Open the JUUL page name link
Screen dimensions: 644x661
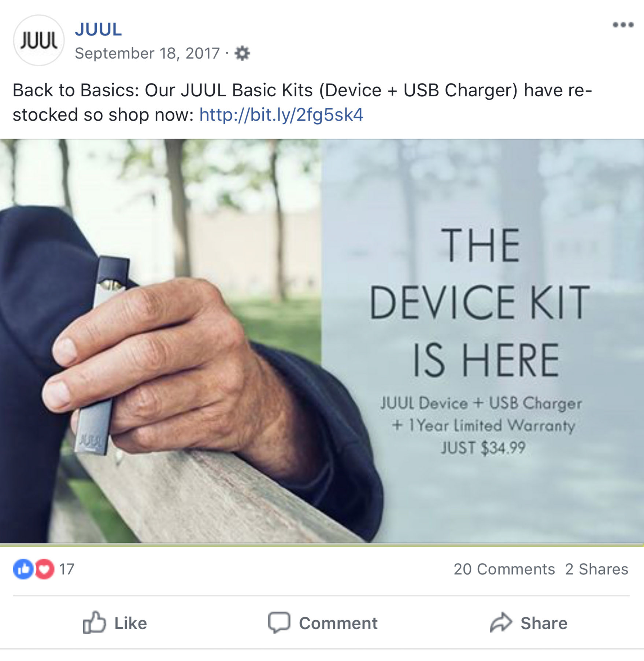[x=98, y=29]
